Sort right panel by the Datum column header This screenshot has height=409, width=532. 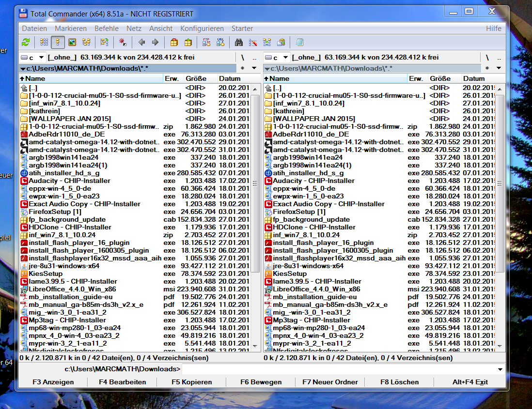tap(483, 78)
